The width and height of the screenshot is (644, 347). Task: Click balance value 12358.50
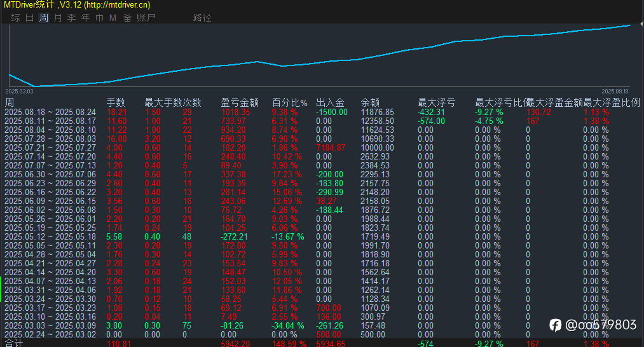point(377,121)
